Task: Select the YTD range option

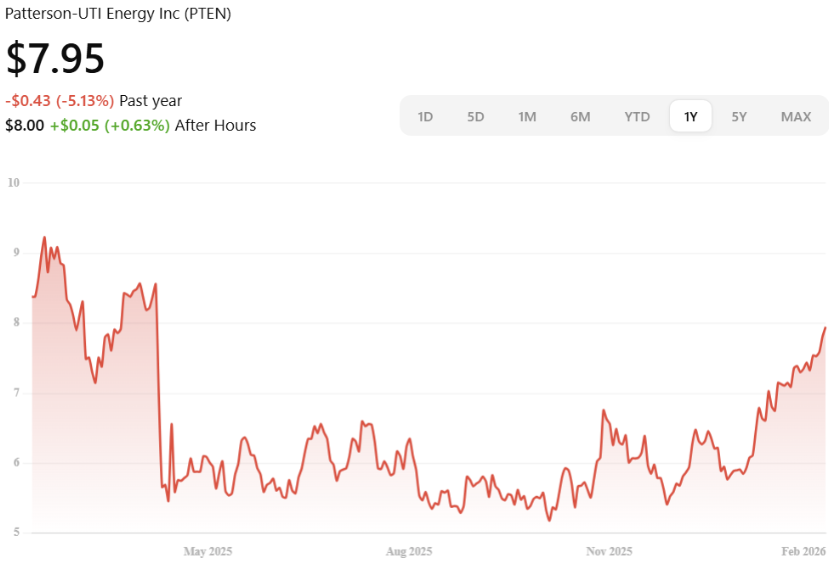Action: point(637,116)
